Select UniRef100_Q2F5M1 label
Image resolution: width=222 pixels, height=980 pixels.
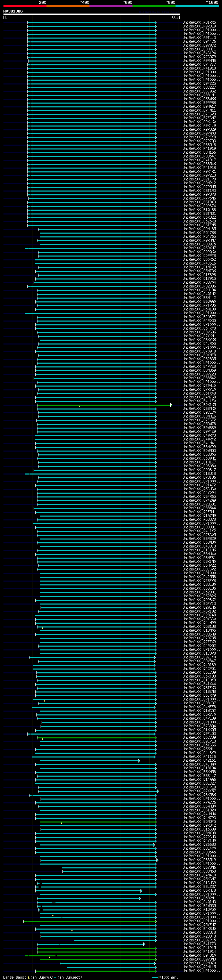tap(199, 512)
